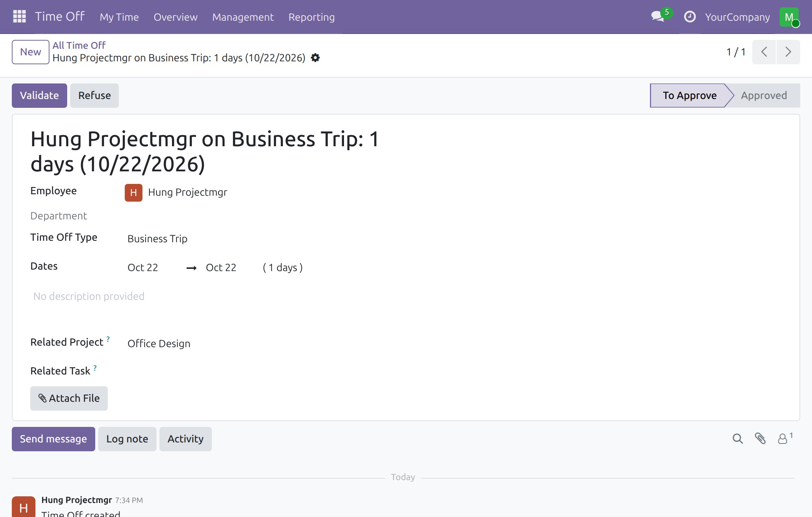Open the user avatar menu
The image size is (812, 517).
[789, 17]
